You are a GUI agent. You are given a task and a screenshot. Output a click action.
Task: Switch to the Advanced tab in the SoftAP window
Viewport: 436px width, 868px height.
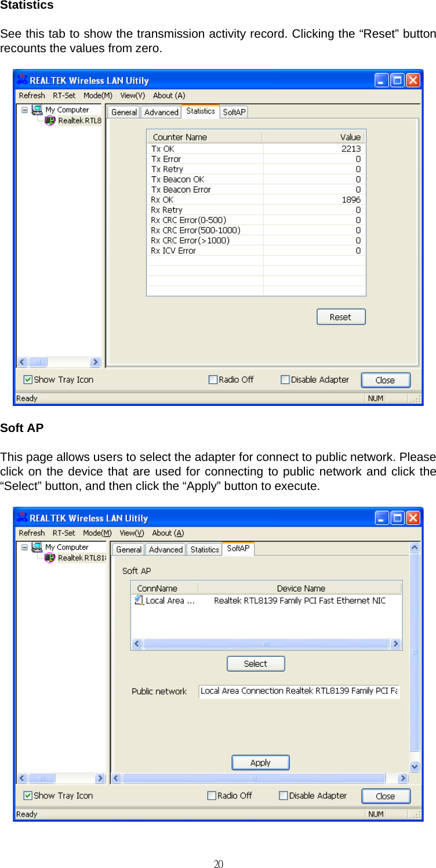tap(166, 550)
